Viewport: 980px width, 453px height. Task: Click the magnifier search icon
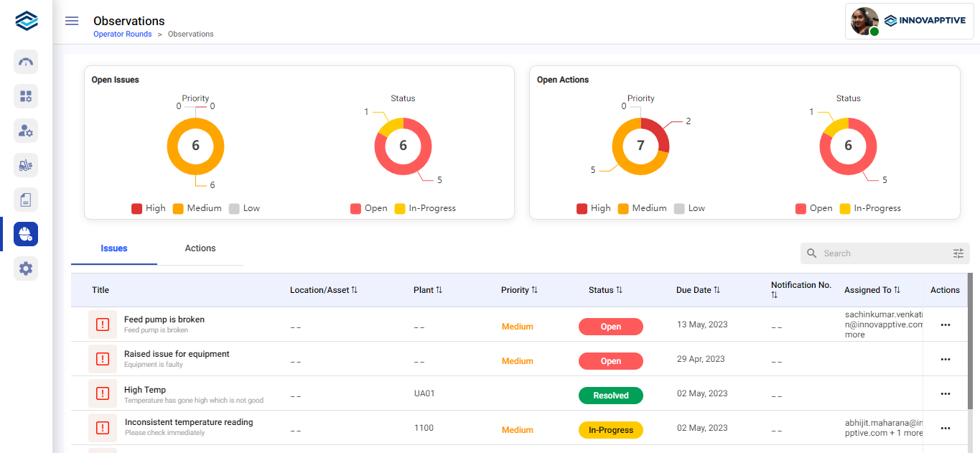coord(812,253)
